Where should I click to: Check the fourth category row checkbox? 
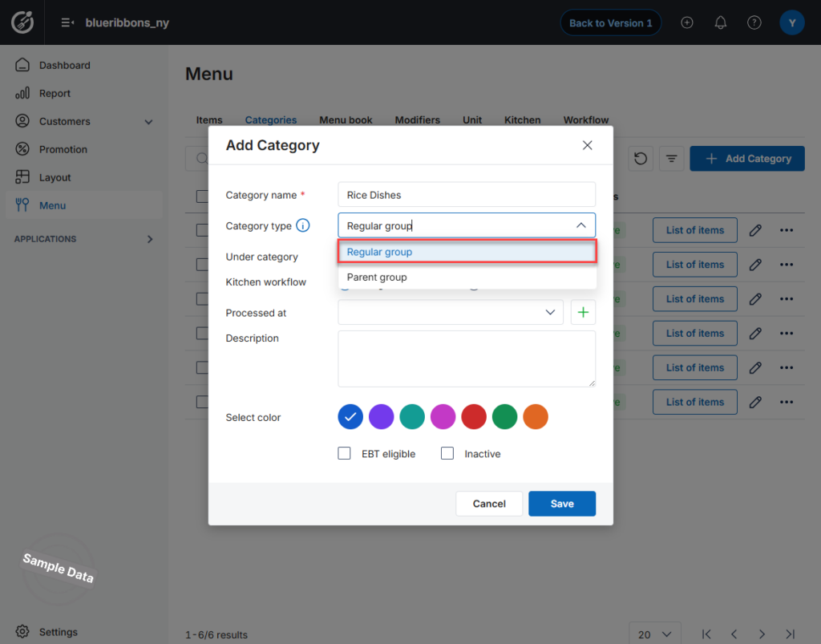[202, 333]
